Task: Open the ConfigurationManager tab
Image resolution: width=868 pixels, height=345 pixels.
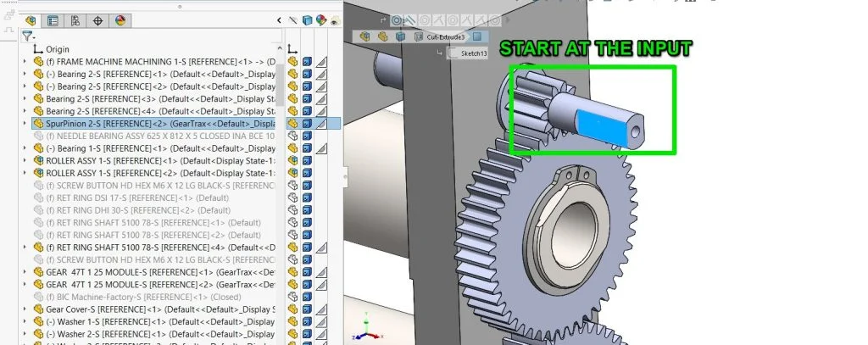Action: click(x=75, y=20)
